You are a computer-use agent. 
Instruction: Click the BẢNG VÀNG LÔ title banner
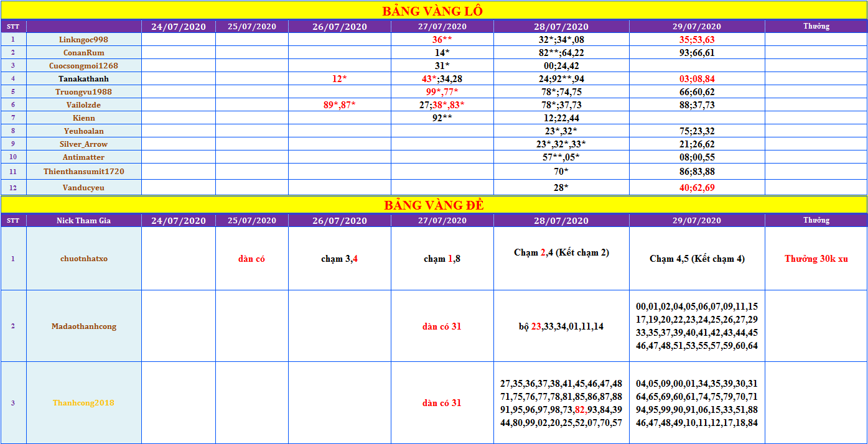(x=434, y=11)
